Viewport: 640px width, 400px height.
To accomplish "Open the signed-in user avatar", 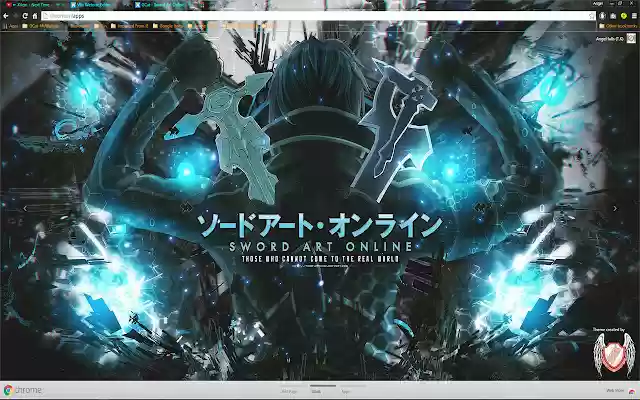I will pyautogui.click(x=631, y=38).
